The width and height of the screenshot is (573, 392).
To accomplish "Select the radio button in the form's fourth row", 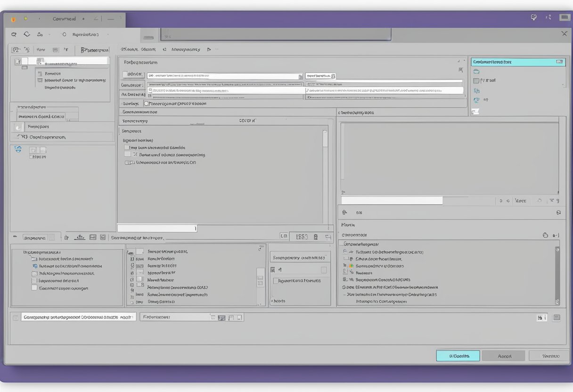I will 146,104.
